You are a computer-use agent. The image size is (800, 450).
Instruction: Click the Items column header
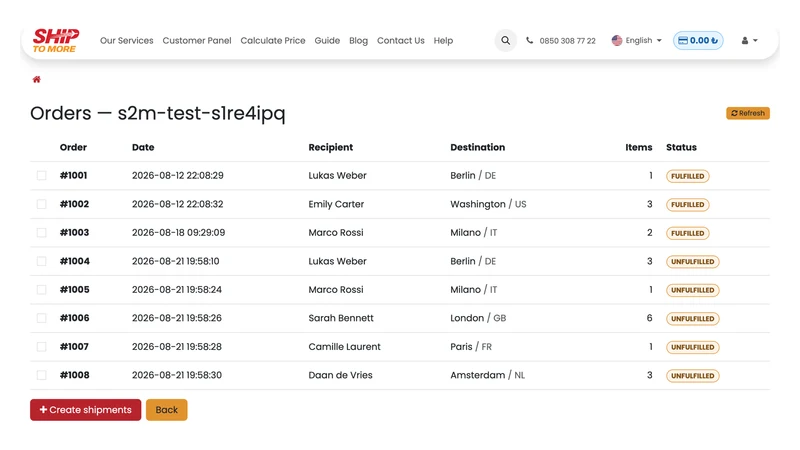pyautogui.click(x=639, y=147)
